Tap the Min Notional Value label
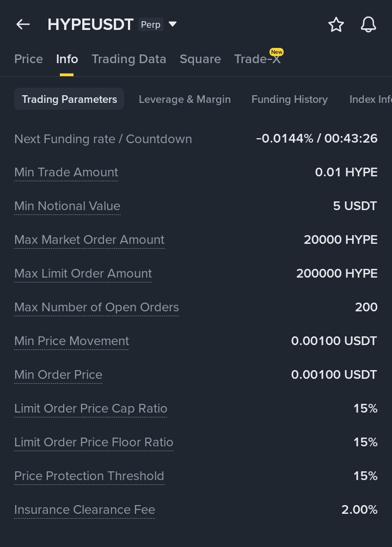The height and width of the screenshot is (547, 392). [67, 206]
